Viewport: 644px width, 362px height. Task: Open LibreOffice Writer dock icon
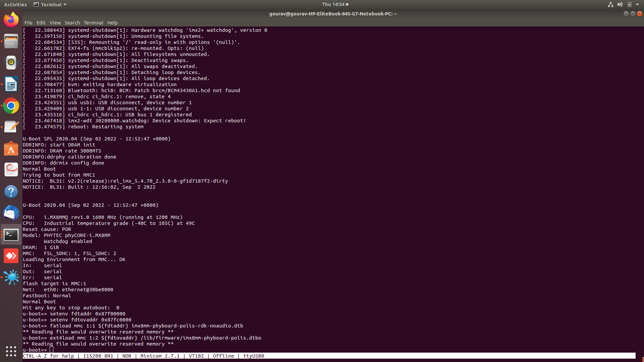(11, 84)
